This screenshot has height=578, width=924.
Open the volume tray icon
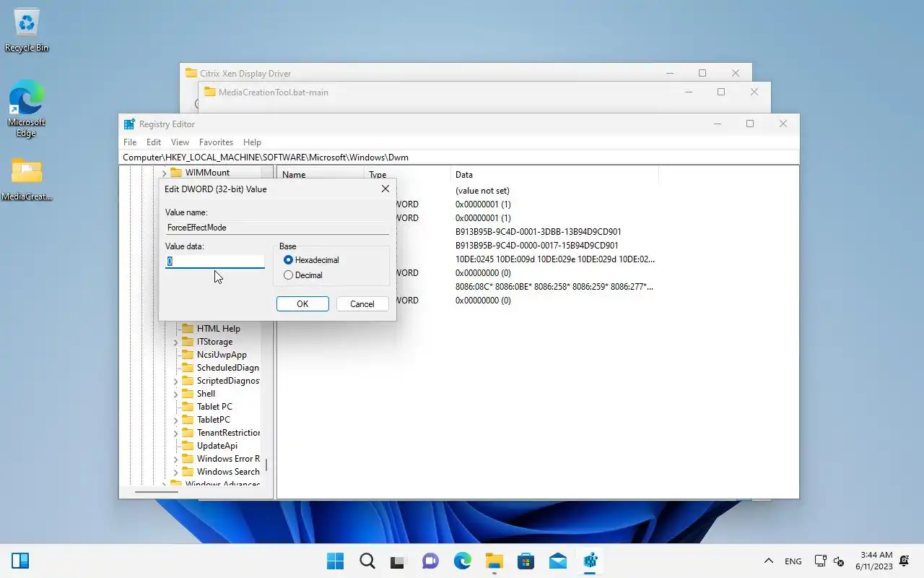(839, 561)
